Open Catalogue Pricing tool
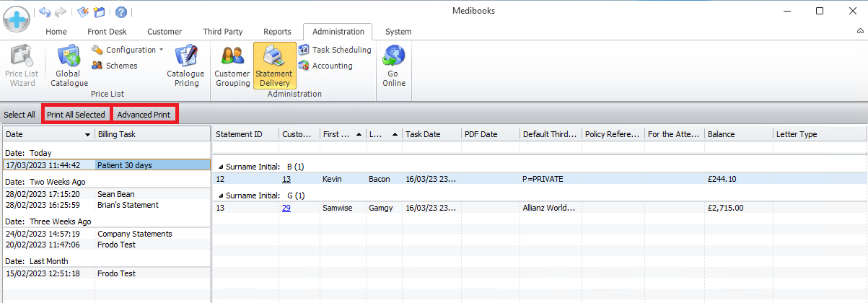 coord(186,66)
